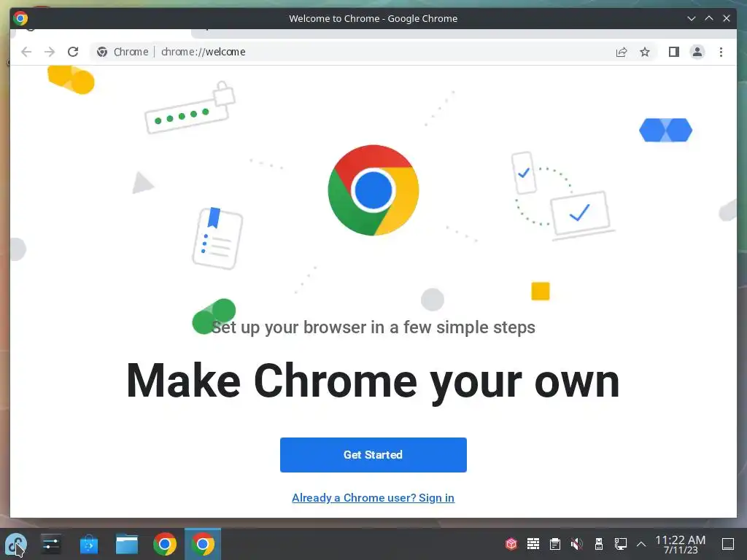747x560 pixels.
Task: Open the firewall brick tray icon
Action: [x=533, y=544]
